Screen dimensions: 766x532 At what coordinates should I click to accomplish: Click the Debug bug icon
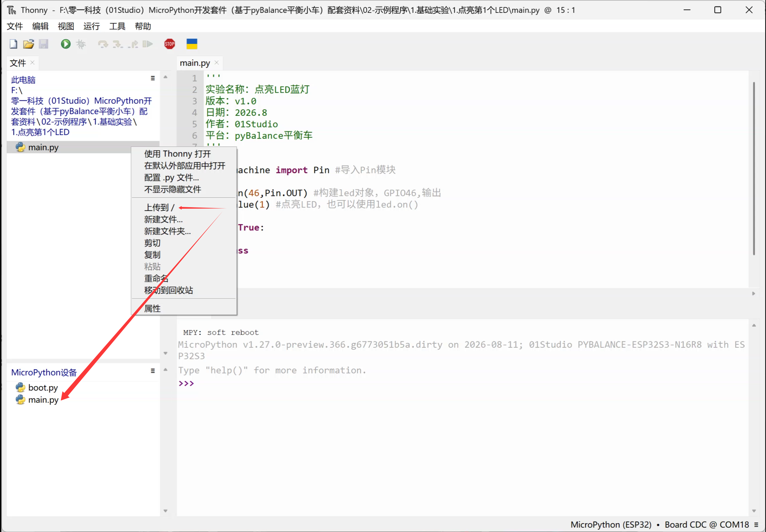(81, 44)
